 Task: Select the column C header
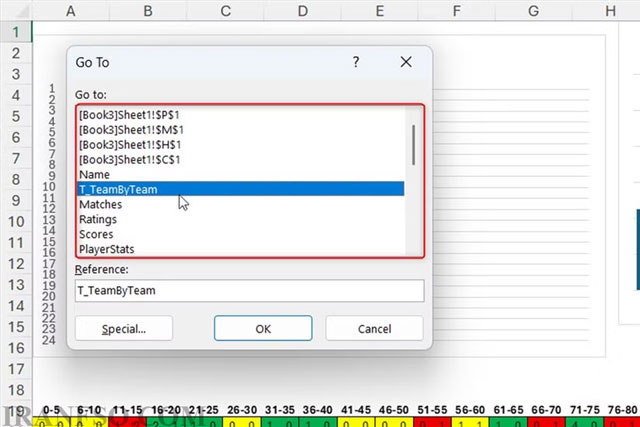[225, 11]
